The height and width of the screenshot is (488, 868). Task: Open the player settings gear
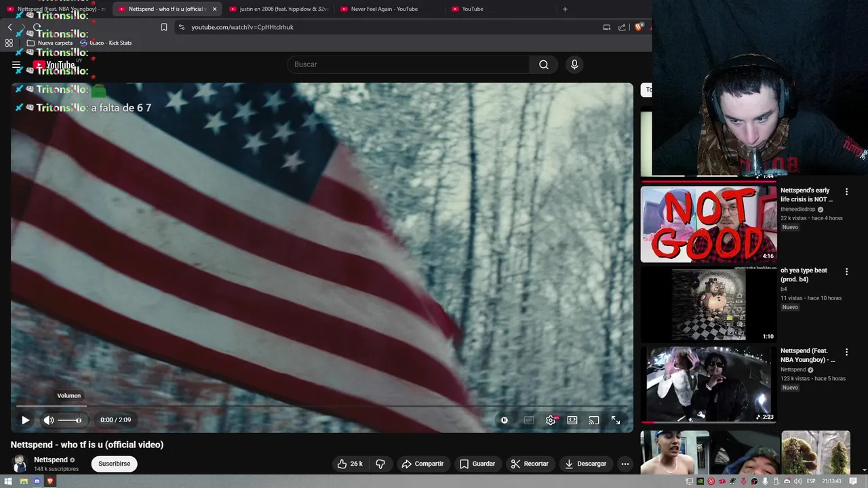click(x=551, y=420)
